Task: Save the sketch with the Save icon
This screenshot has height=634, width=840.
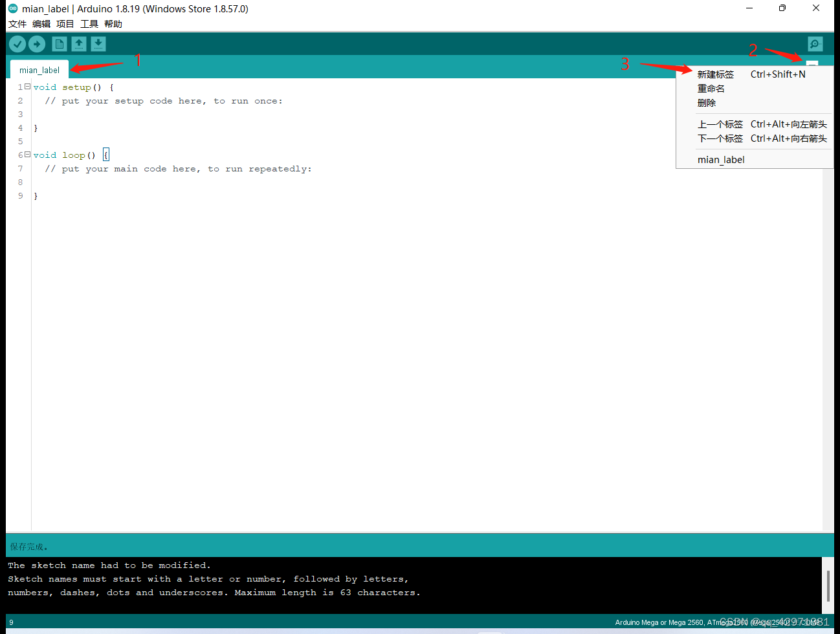Action: point(98,43)
